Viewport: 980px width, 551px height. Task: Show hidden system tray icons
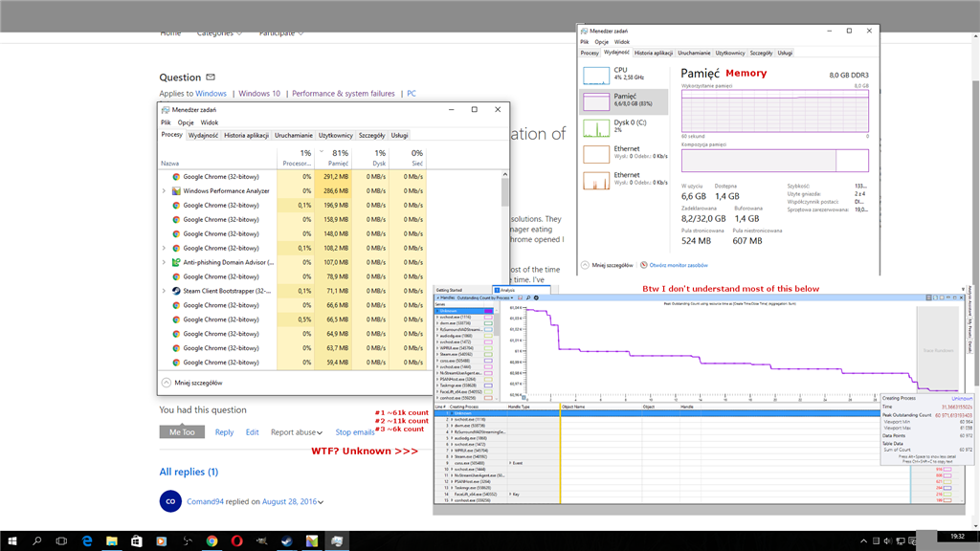click(864, 541)
